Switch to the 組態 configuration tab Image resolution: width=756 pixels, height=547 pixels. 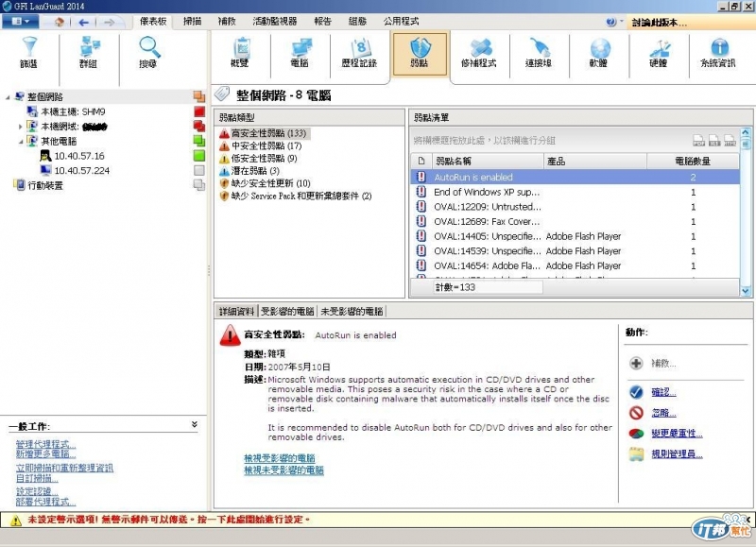pyautogui.click(x=357, y=21)
